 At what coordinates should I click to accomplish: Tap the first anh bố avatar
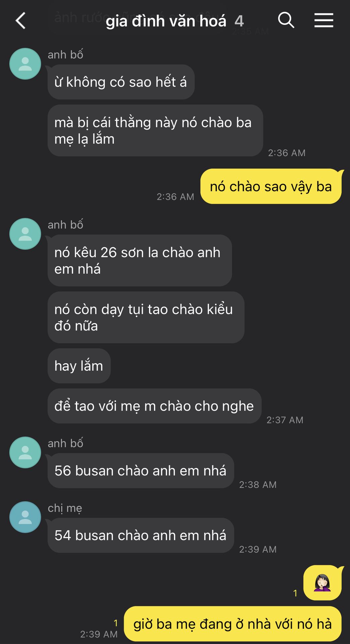click(25, 64)
